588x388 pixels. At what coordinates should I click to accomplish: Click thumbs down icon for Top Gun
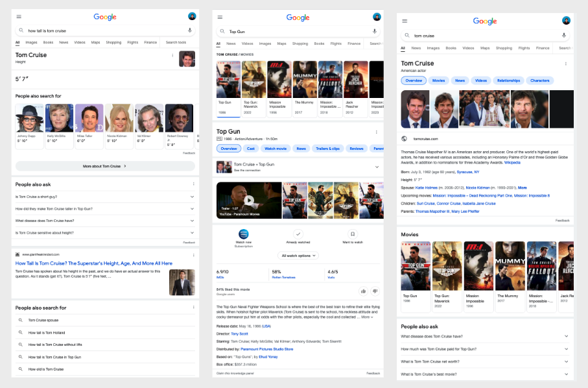(375, 291)
